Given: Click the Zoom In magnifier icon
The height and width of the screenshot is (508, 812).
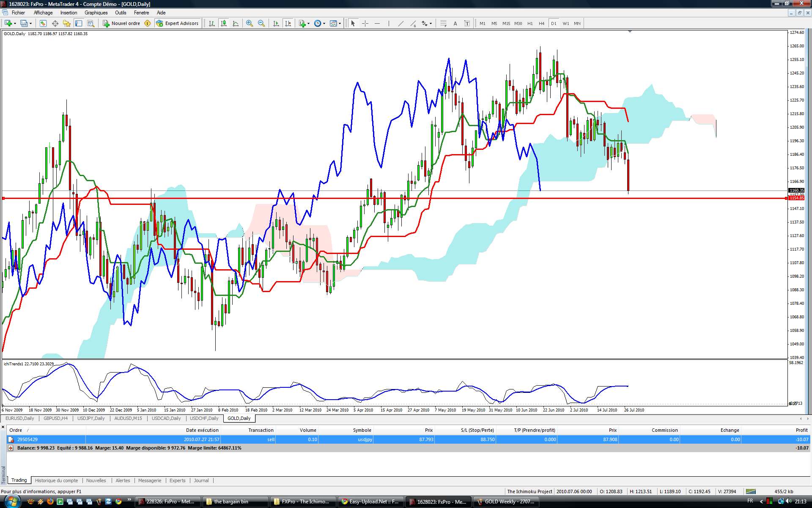Looking at the screenshot, I should click(x=250, y=23).
